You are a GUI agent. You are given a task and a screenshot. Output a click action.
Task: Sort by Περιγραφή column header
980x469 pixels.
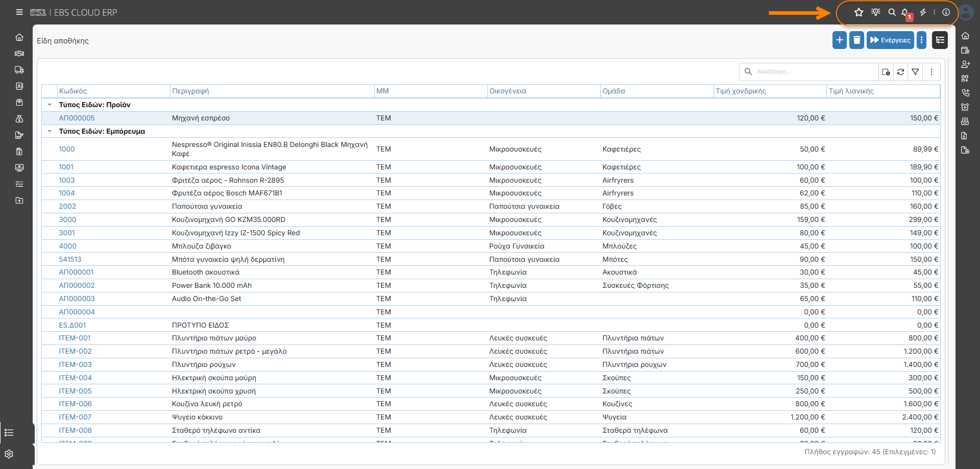272,91
